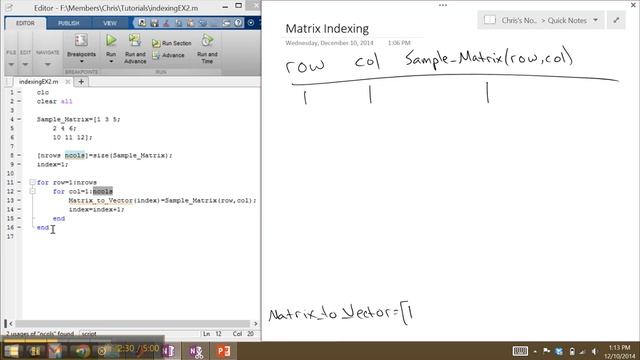Click the note date 'Wednesday, December 10, 2014'
The image size is (640, 360).
[329, 43]
